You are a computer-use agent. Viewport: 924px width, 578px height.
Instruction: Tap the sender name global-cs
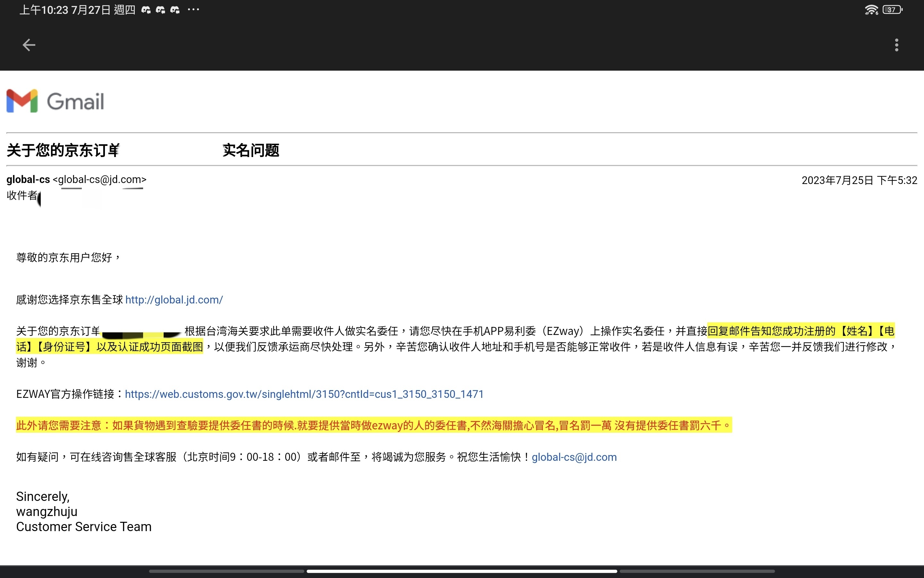[28, 179]
